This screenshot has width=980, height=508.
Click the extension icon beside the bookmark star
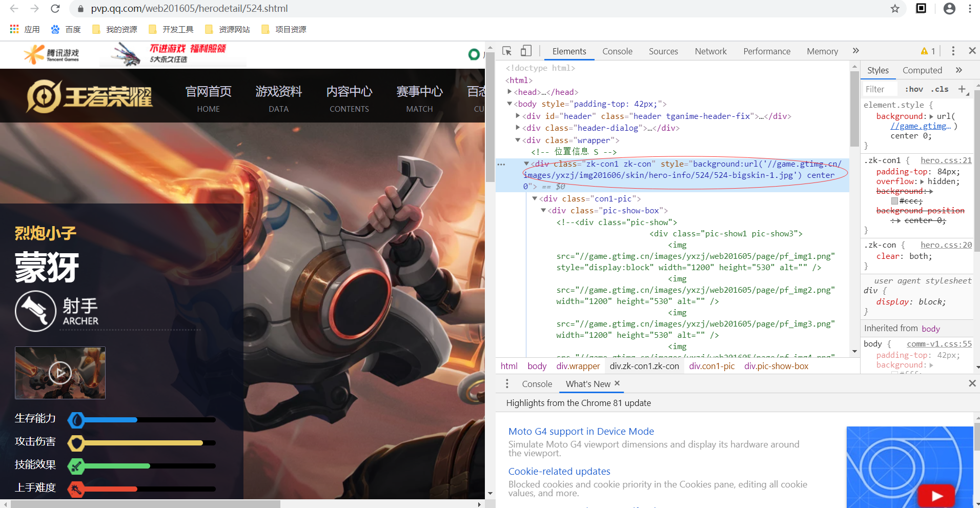pos(921,8)
